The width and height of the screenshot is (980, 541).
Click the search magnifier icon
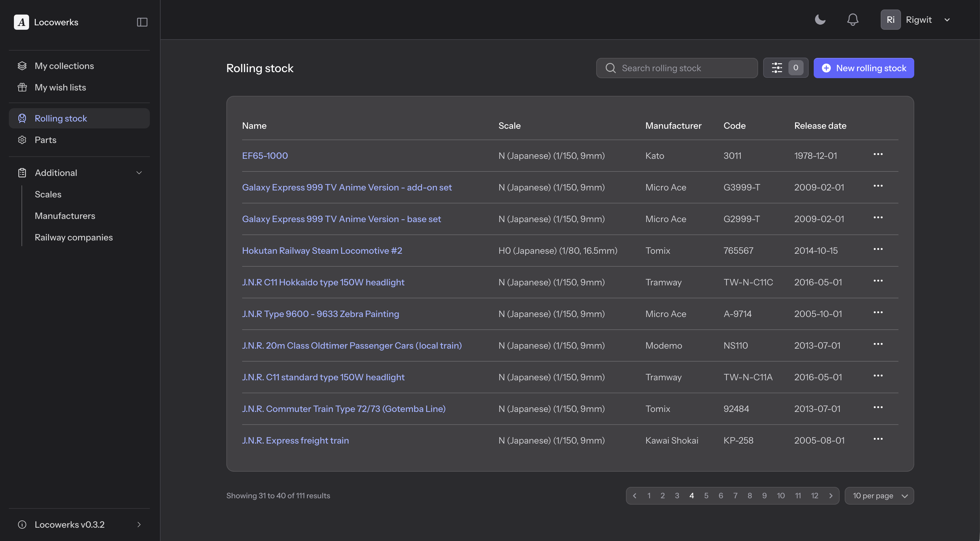click(610, 68)
